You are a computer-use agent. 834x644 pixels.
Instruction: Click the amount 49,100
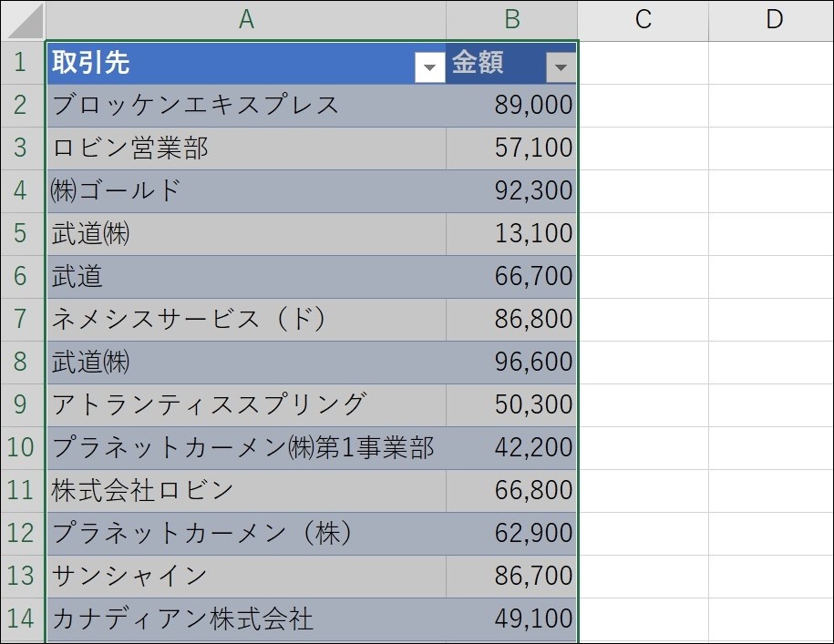(511, 619)
